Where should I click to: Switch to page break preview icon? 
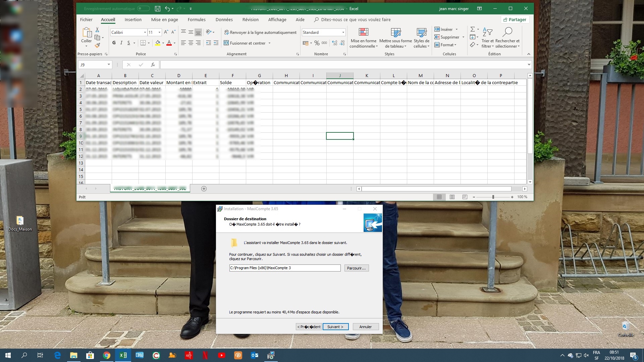click(465, 197)
